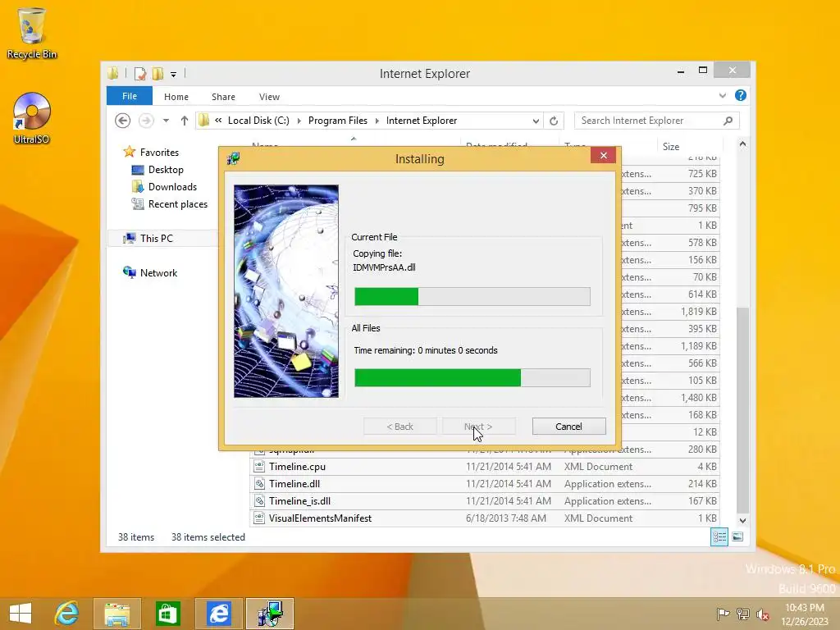Click the scroll up arrow in Explorer
This screenshot has width=840, height=630.
pos(742,144)
